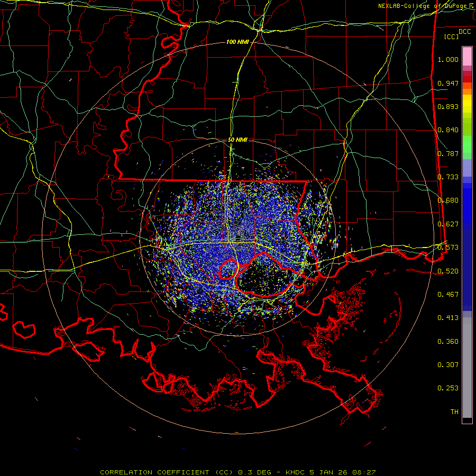Pick the lavender segment of the color bar
The height and width of the screenshot is (476, 476).
[467, 168]
